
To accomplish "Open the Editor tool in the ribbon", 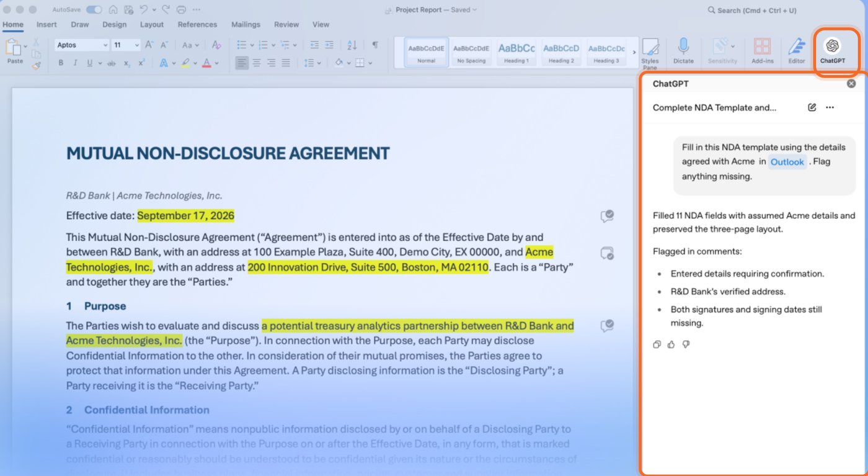I will (796, 51).
